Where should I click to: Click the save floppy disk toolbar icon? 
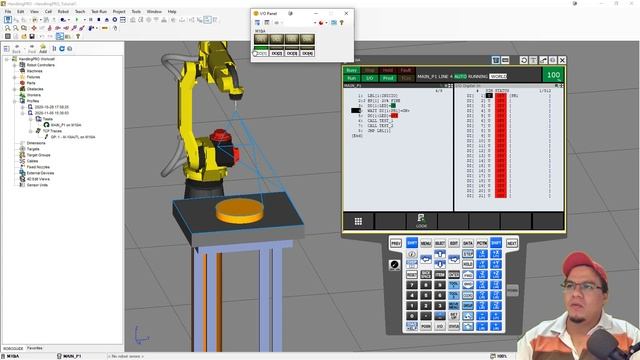click(32, 36)
